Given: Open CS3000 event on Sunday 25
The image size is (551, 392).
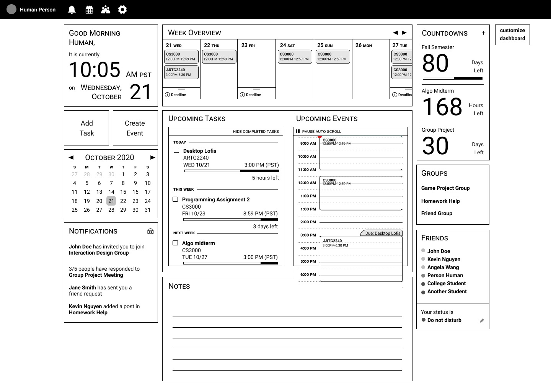Looking at the screenshot, I should point(333,57).
